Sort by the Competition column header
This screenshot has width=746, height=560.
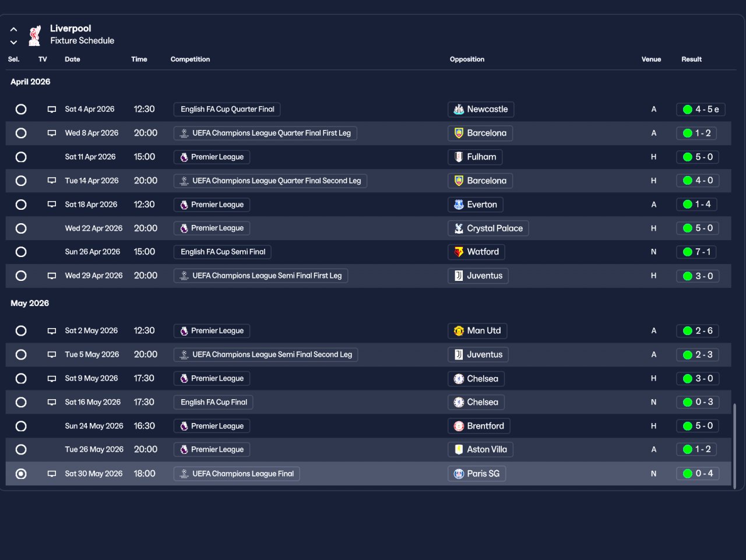click(x=190, y=59)
